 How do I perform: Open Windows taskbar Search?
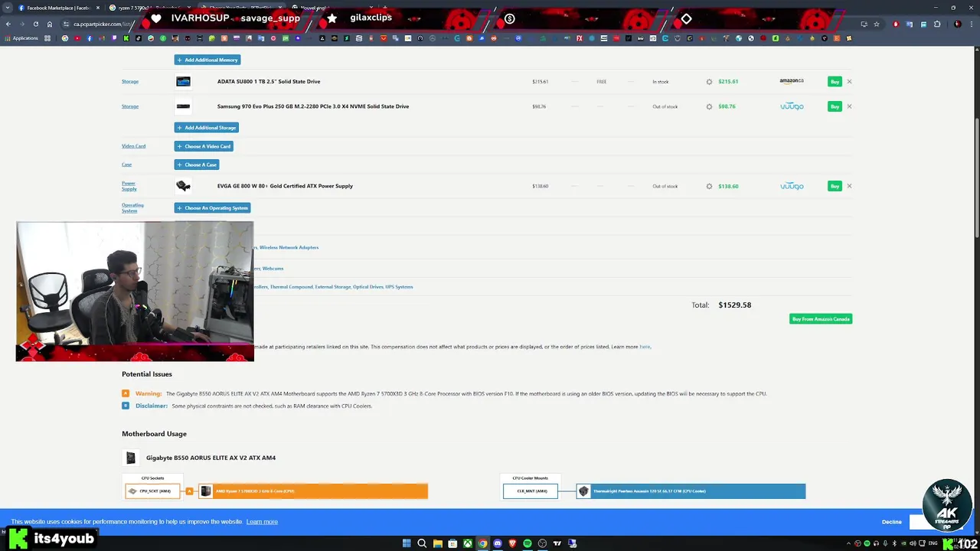422,543
